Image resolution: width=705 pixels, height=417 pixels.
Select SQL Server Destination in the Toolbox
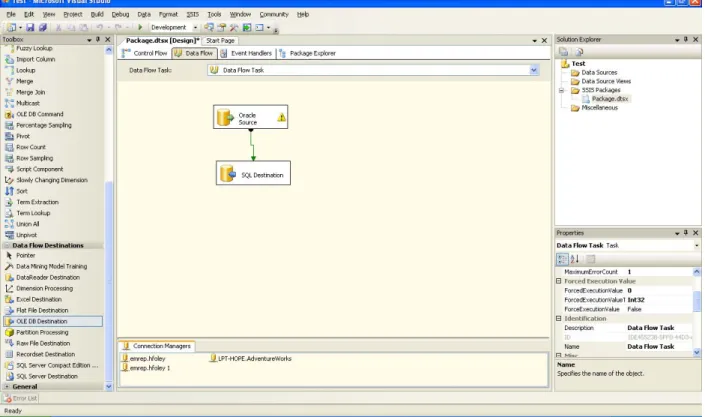click(47, 376)
